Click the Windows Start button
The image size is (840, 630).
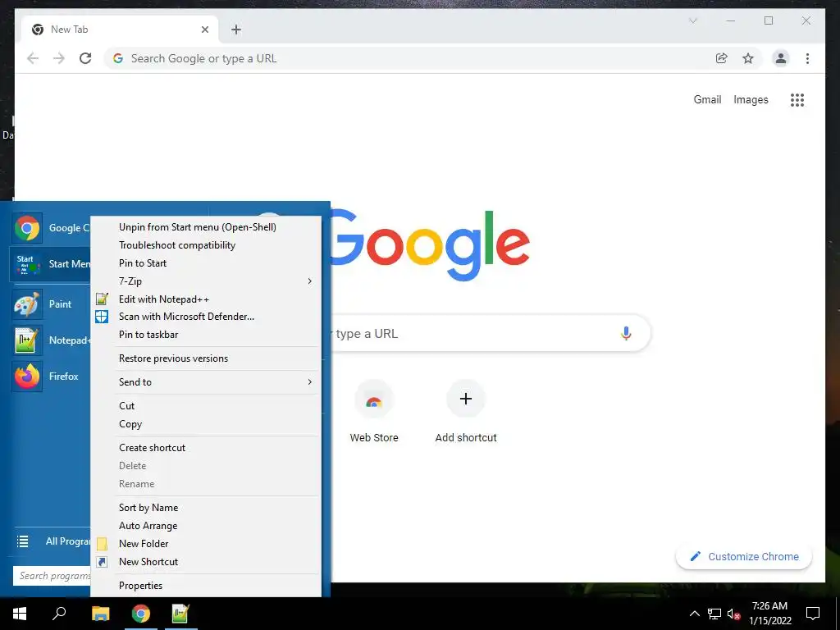point(20,614)
